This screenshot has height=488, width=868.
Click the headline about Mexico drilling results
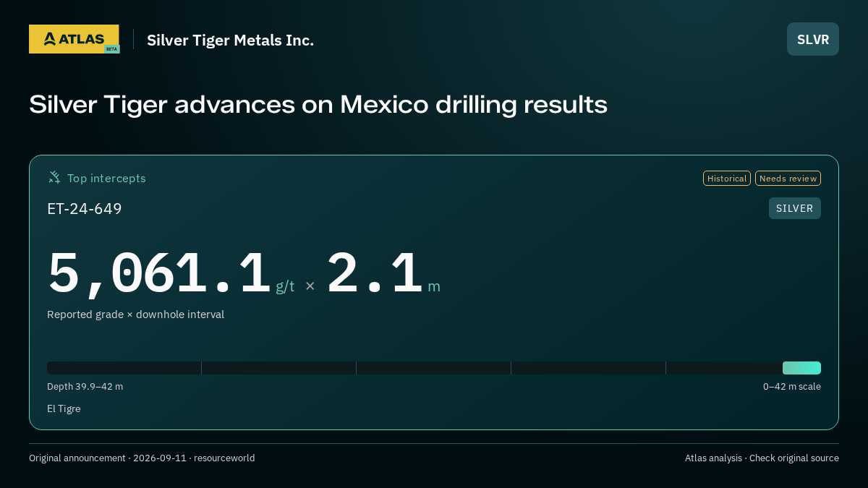pos(318,104)
